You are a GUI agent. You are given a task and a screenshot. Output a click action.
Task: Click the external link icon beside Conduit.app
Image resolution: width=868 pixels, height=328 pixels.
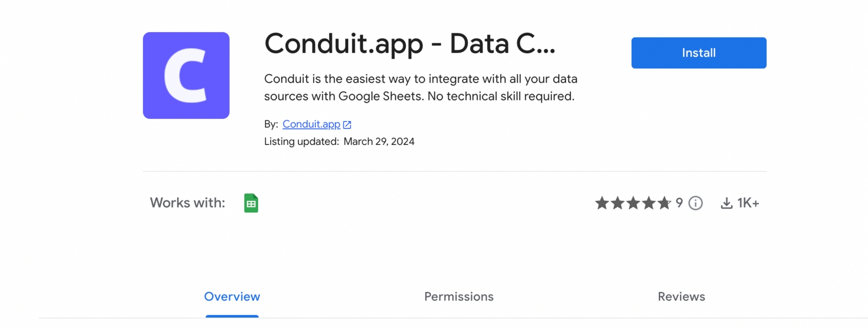pos(347,125)
